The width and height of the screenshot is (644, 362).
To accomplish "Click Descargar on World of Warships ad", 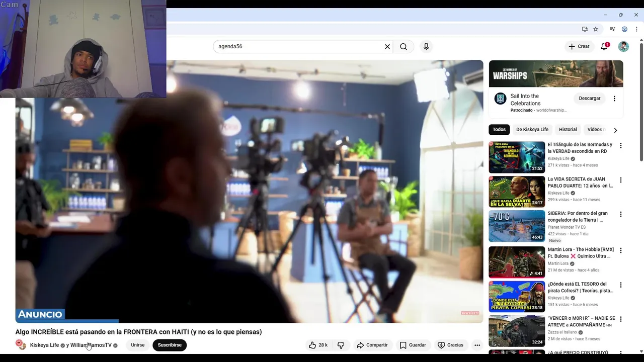I will click(x=590, y=99).
